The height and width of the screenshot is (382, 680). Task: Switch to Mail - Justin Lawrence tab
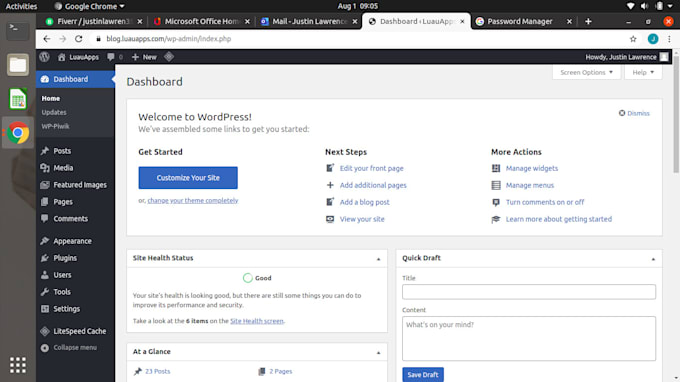click(309, 21)
